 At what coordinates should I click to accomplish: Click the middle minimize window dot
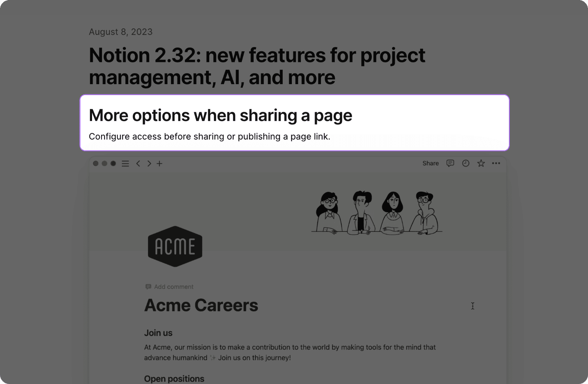[x=104, y=164]
